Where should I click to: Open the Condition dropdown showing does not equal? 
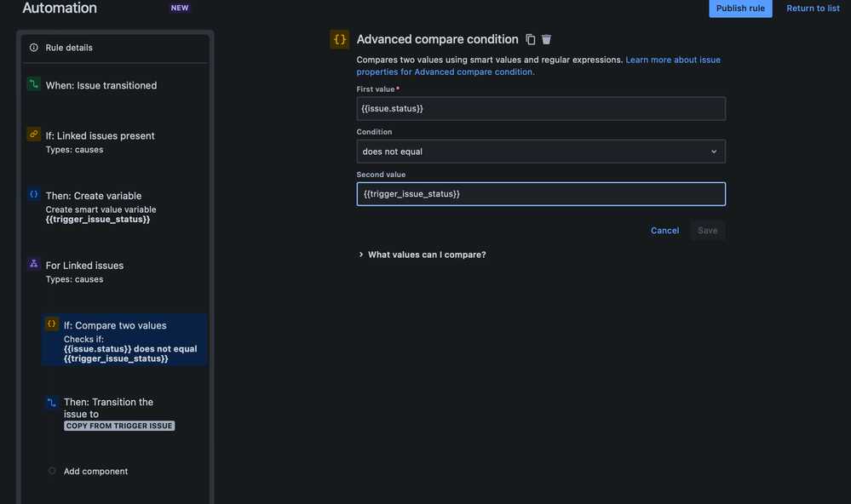click(x=541, y=151)
